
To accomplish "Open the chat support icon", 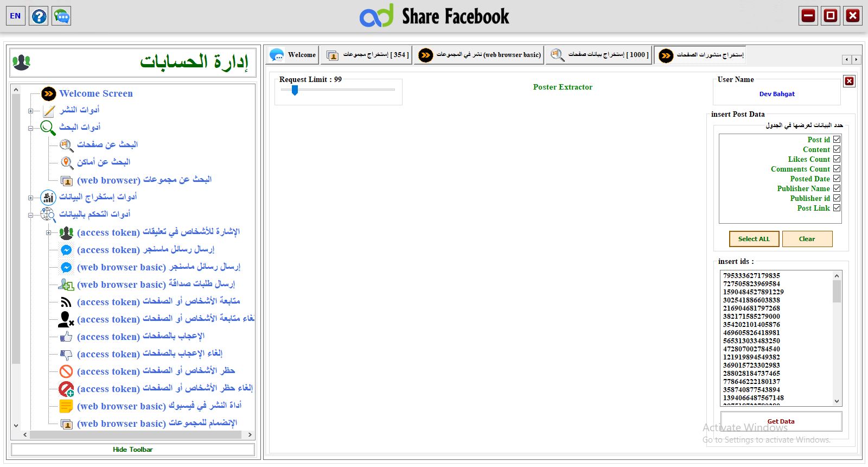I will tap(61, 16).
